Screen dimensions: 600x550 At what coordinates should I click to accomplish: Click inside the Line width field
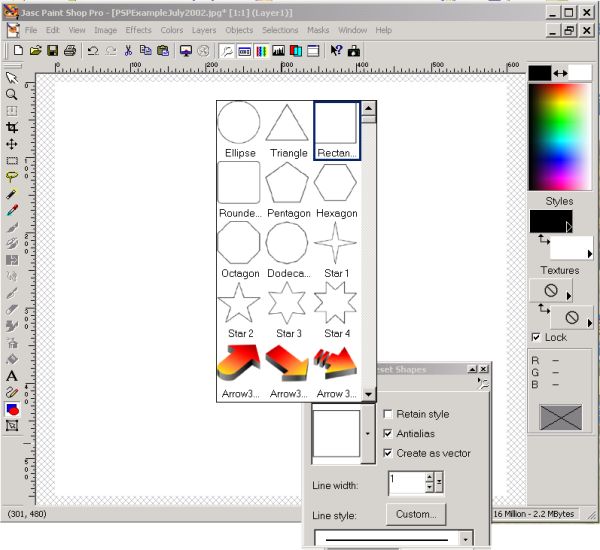[406, 482]
